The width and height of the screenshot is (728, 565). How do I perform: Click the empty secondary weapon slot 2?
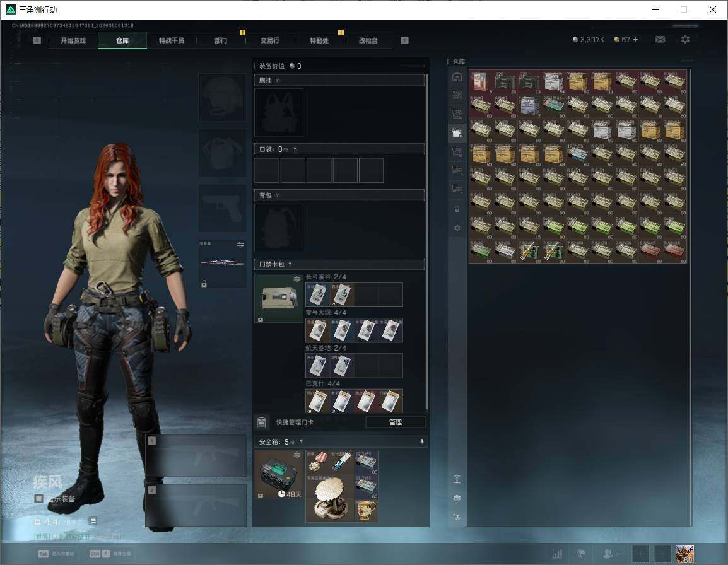pyautogui.click(x=196, y=505)
